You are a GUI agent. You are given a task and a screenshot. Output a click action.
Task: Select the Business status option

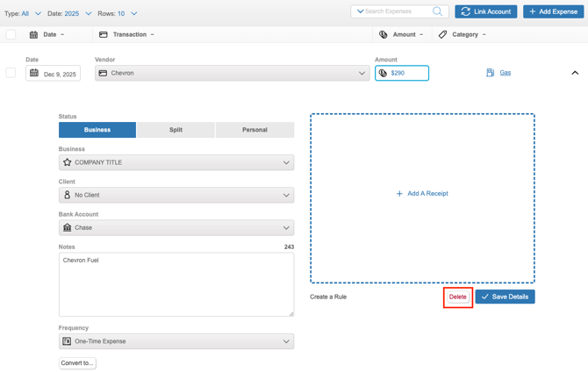click(x=97, y=130)
